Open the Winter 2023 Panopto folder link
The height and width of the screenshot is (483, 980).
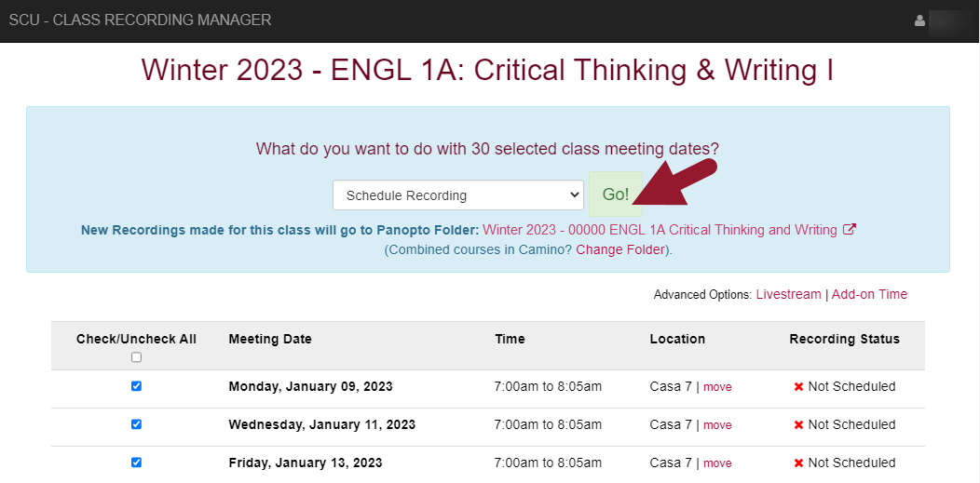click(x=660, y=230)
